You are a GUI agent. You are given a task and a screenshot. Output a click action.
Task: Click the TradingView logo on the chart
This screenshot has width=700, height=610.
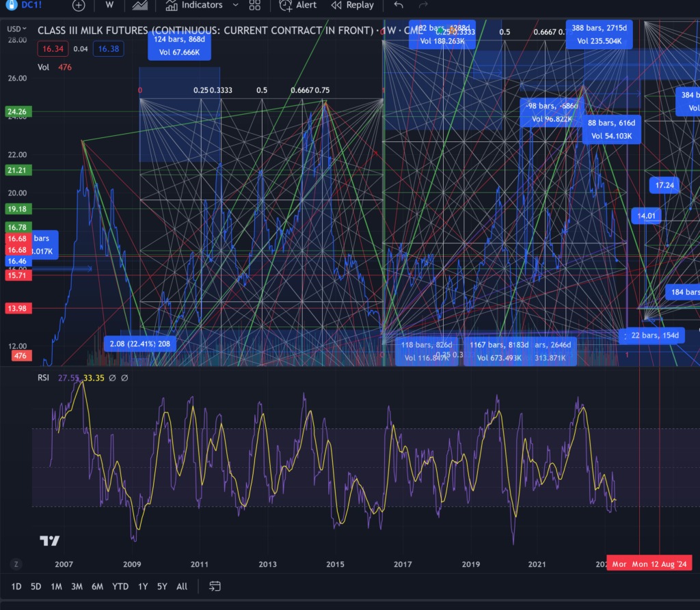(x=49, y=541)
